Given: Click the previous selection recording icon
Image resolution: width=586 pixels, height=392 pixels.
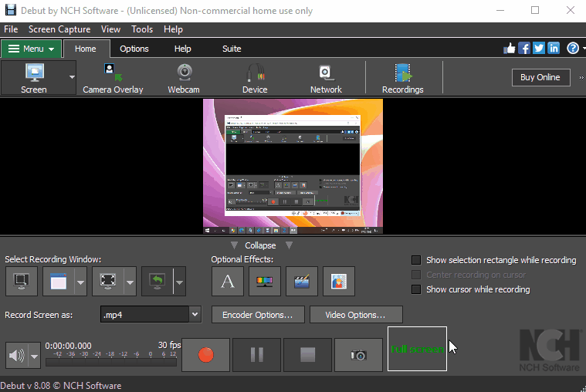Looking at the screenshot, I should [158, 282].
